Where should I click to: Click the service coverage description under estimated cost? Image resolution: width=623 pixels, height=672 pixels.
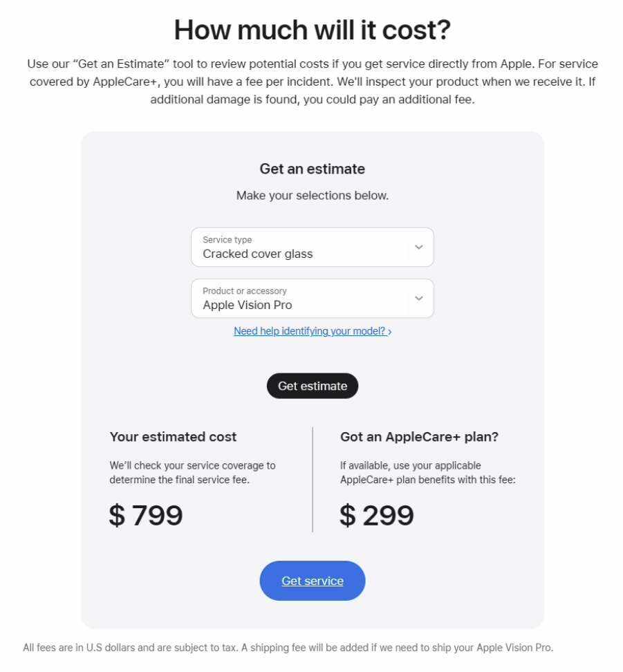point(192,472)
